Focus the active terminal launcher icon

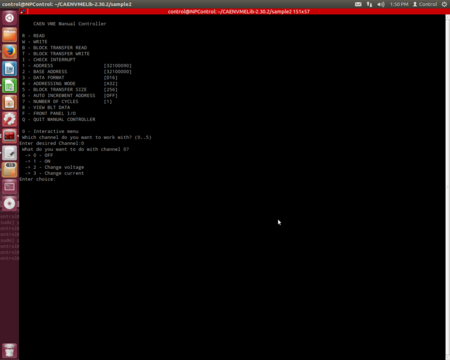pos(9,136)
